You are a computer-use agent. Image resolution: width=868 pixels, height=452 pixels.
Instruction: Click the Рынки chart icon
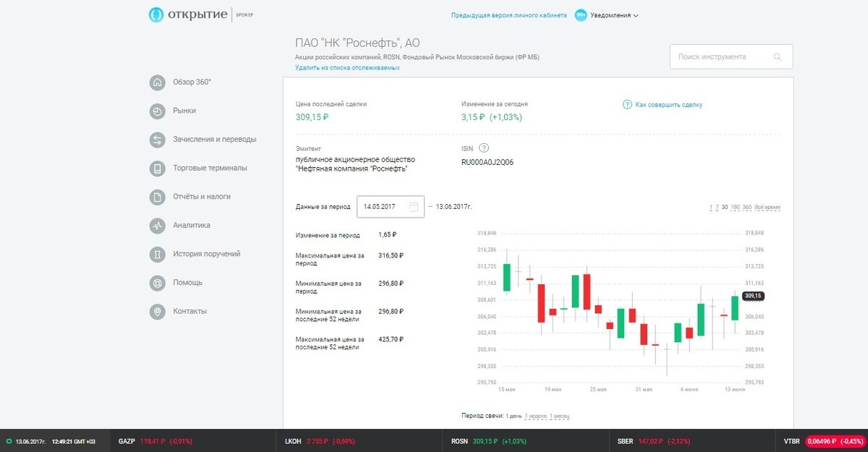point(158,111)
